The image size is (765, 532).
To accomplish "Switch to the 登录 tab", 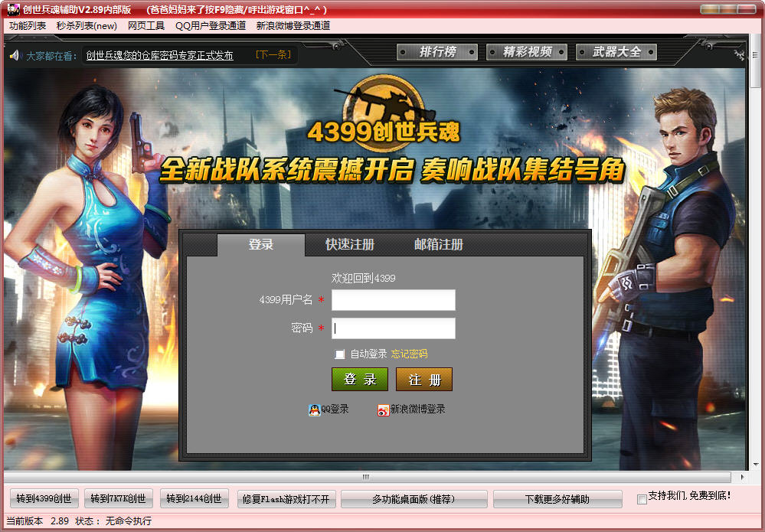I will tap(261, 244).
